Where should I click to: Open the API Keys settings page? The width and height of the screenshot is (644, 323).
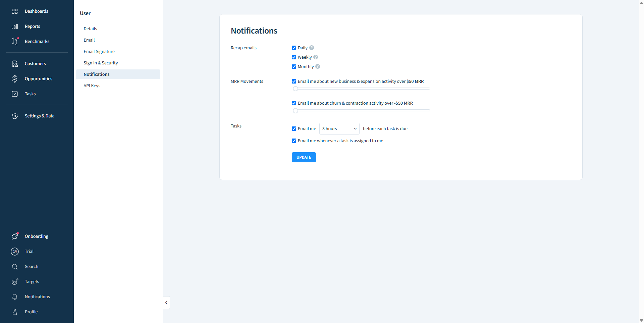point(92,86)
